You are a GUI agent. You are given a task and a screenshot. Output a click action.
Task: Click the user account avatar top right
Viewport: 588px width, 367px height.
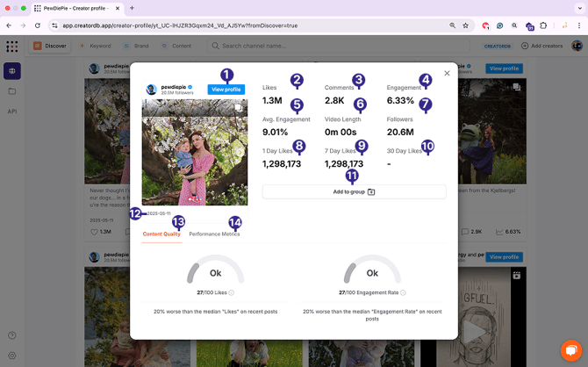coord(577,46)
